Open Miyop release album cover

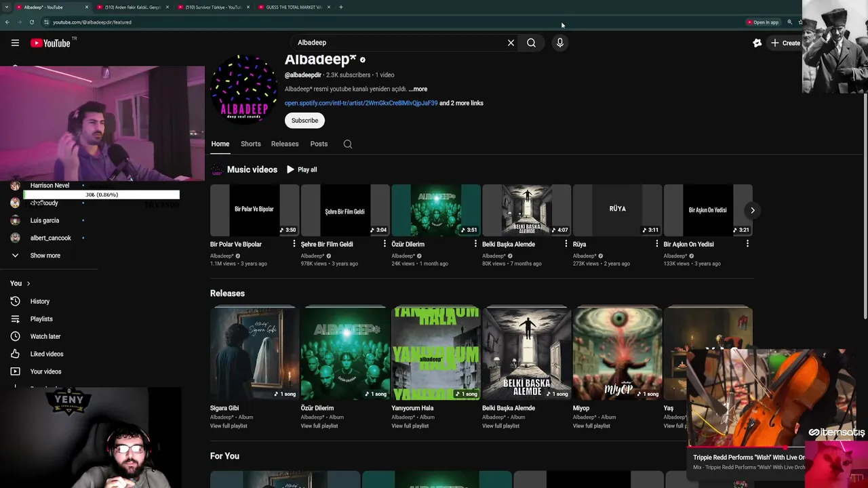[x=617, y=353]
